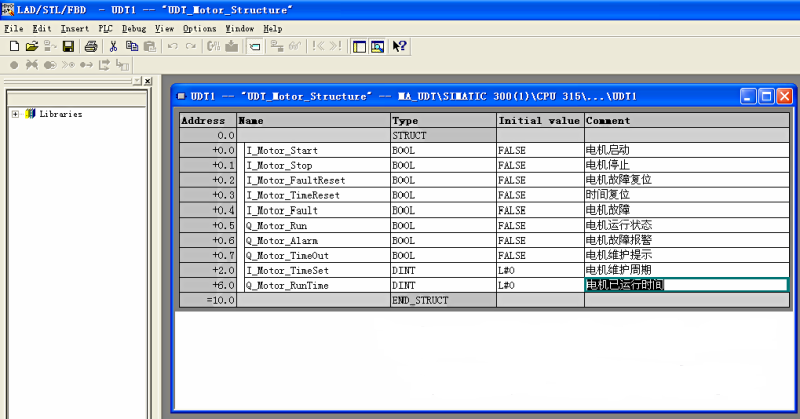Expand the Libraries tree node

coord(15,114)
